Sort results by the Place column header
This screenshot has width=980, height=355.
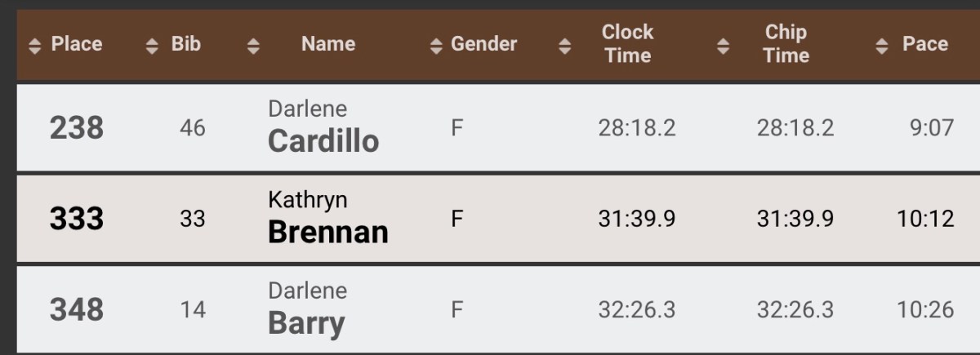[x=77, y=44]
